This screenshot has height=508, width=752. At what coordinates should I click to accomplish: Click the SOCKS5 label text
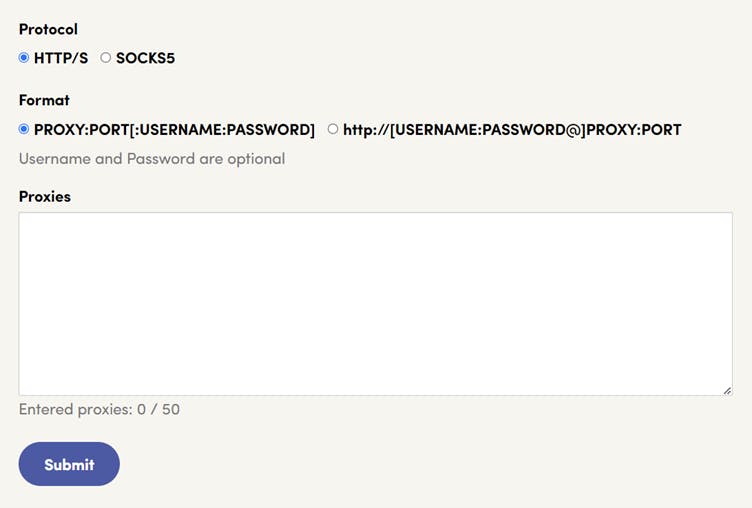145,58
